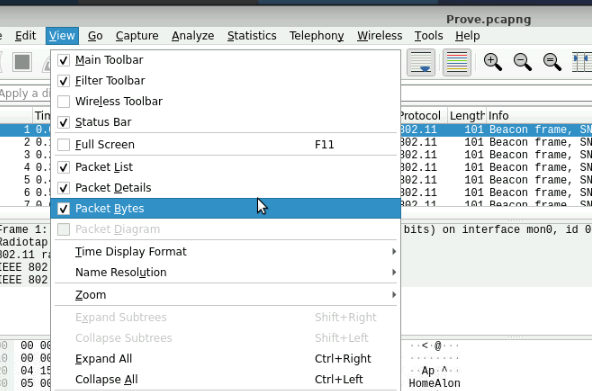Image resolution: width=592 pixels, height=391 pixels.
Task: Close the open View menu
Action: 62,36
